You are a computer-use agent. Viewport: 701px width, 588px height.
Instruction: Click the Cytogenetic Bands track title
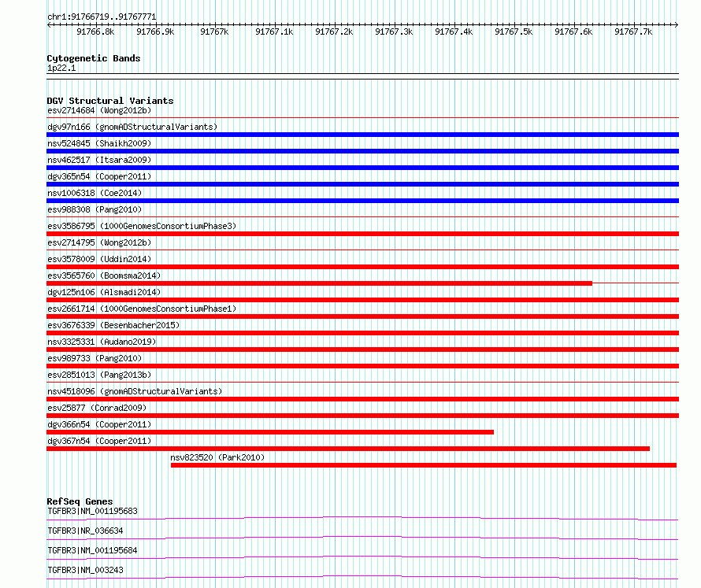coord(94,58)
